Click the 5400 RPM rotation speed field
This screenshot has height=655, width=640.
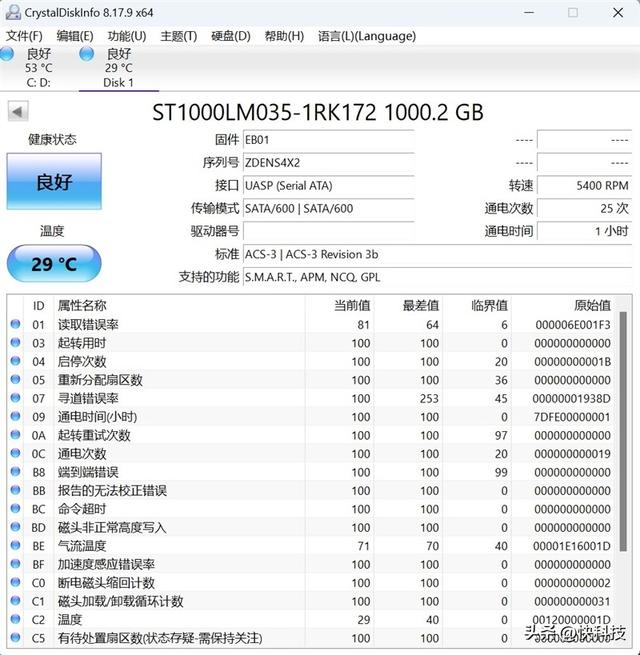tap(584, 185)
